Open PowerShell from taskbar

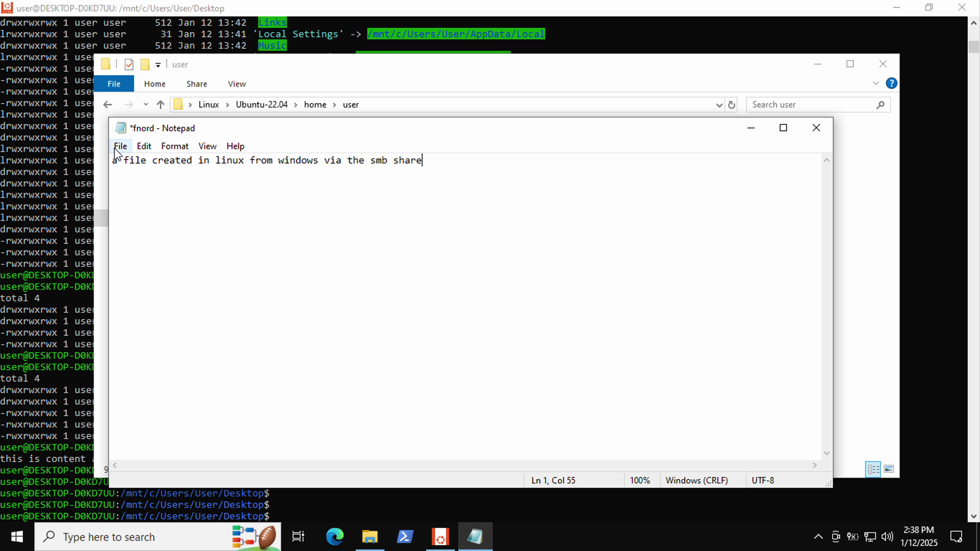(405, 537)
